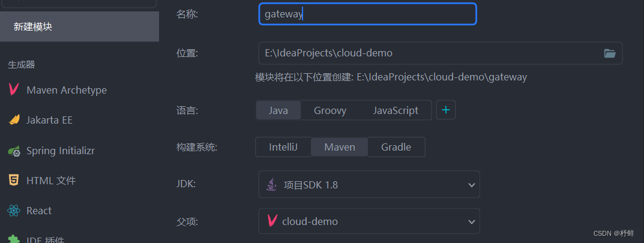Image resolution: width=644 pixels, height=243 pixels.
Task: Click the module creation path text
Action: [x=391, y=77]
